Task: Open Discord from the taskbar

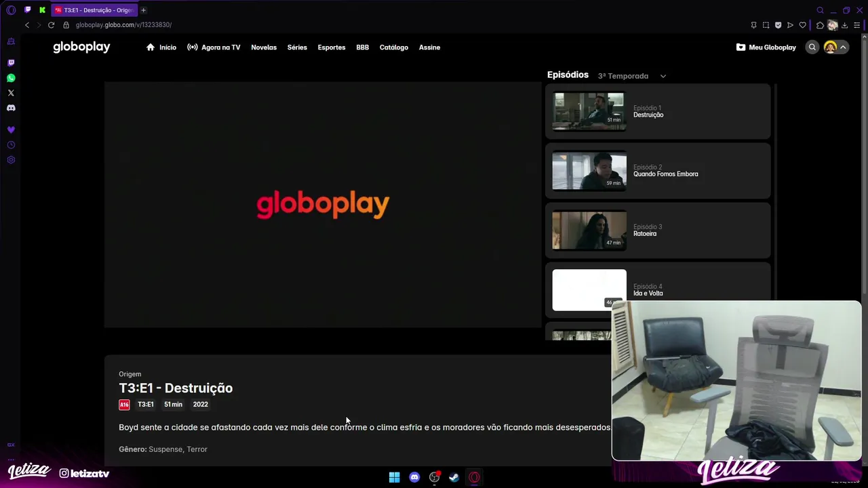Action: 414,477
